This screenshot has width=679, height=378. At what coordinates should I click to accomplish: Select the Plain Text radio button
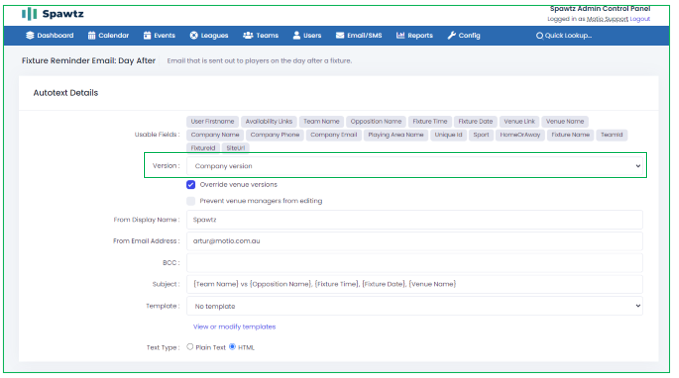(190, 346)
